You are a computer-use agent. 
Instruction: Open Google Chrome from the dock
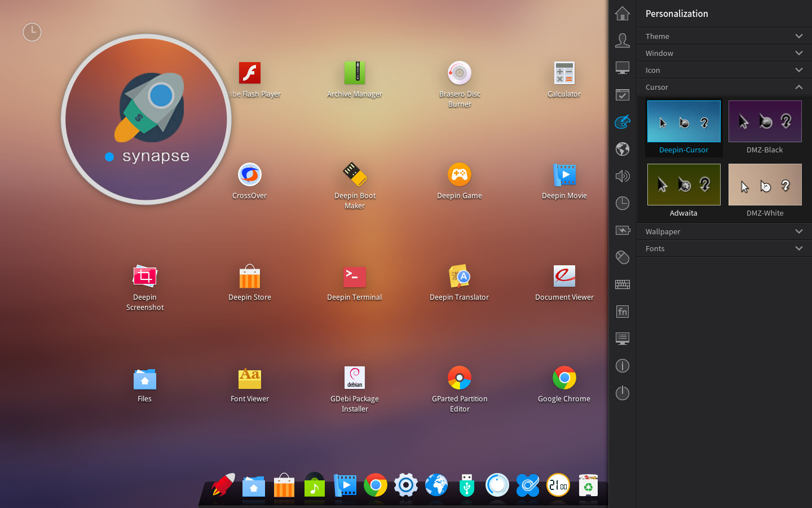(x=376, y=485)
